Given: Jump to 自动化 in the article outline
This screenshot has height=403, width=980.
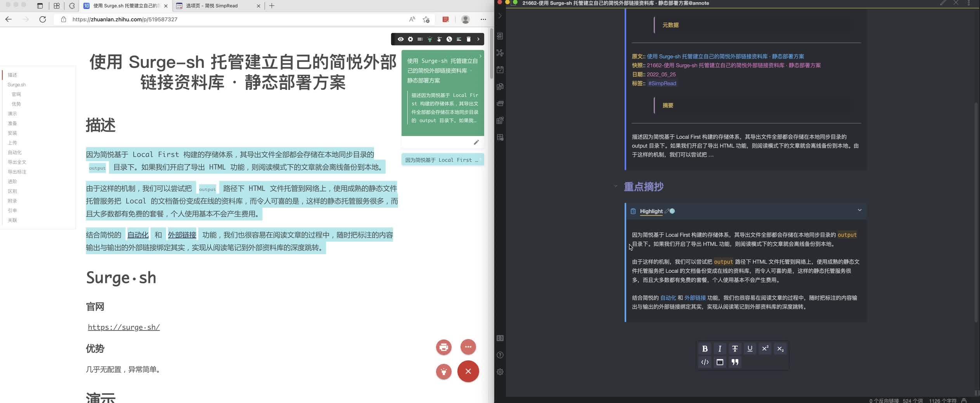Looking at the screenshot, I should click(15, 153).
